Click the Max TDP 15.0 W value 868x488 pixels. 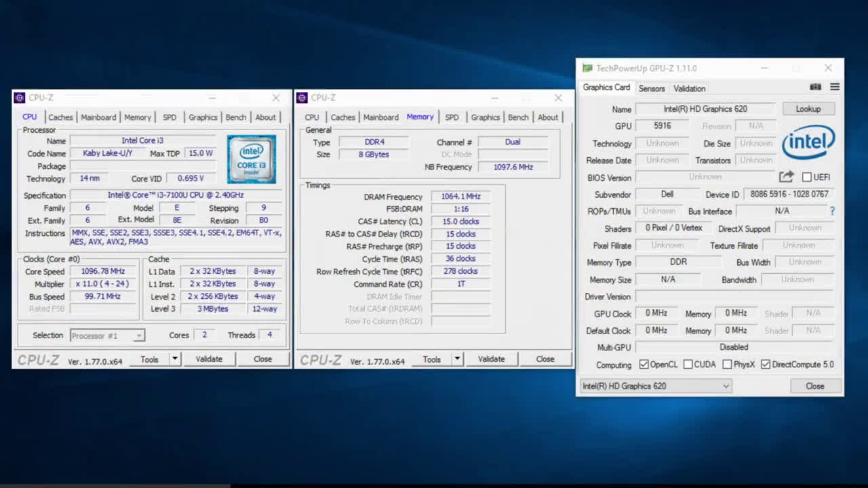(201, 153)
